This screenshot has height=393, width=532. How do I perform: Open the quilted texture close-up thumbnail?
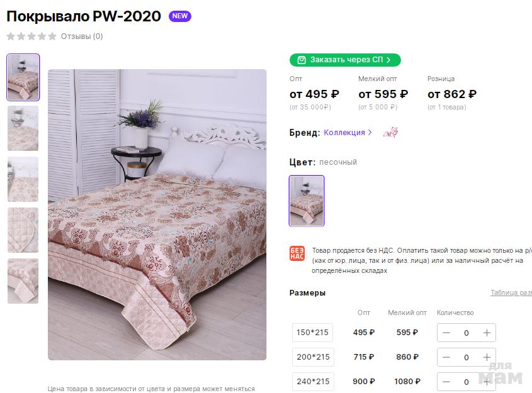coord(23,230)
